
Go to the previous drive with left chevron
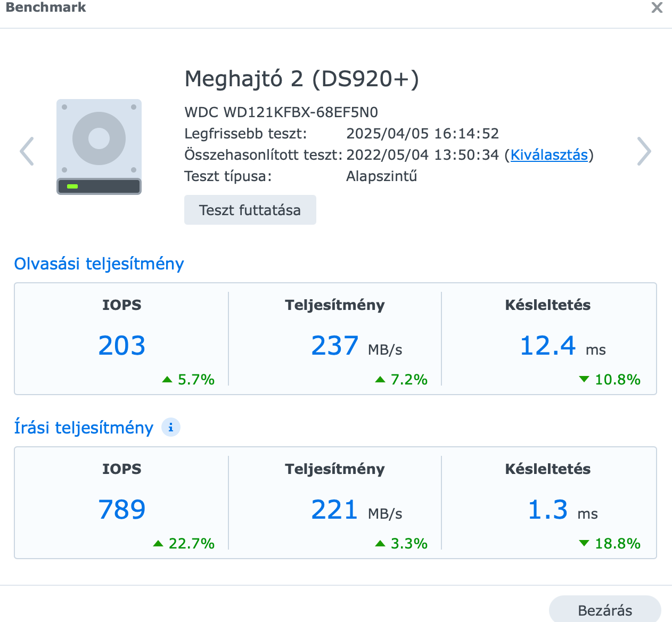(27, 152)
